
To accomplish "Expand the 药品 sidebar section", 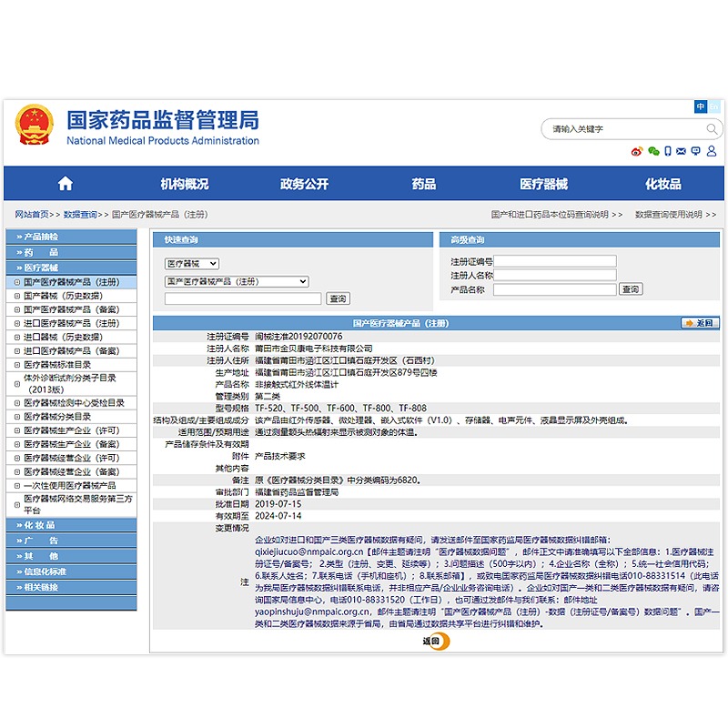I will pos(72,252).
